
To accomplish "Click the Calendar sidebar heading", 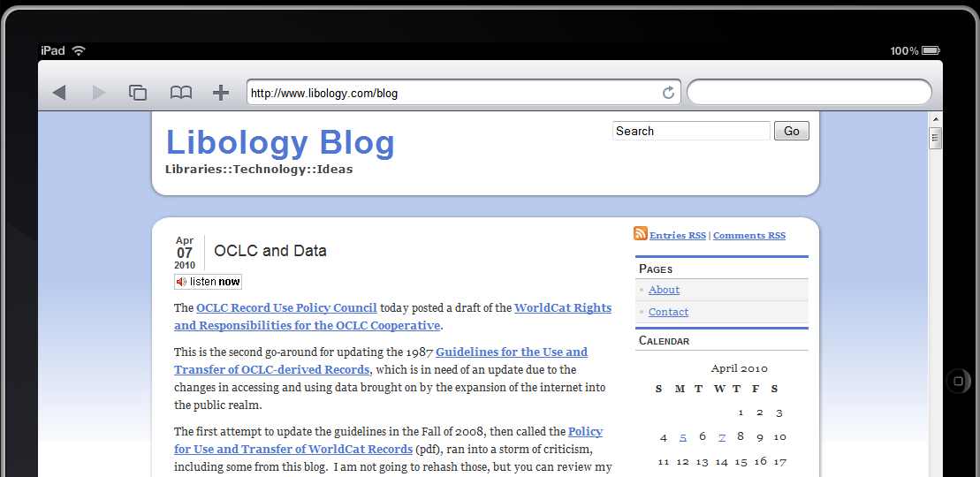I will click(x=664, y=341).
